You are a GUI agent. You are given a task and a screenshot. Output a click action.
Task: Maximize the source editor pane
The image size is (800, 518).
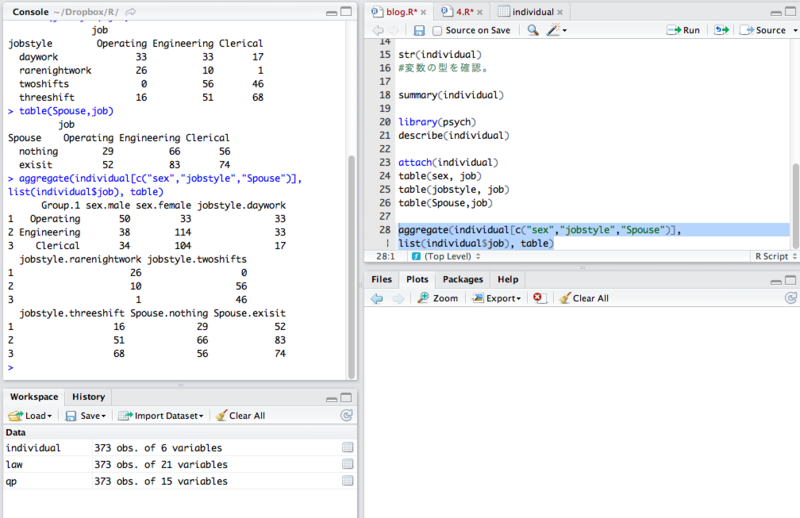[x=791, y=11]
